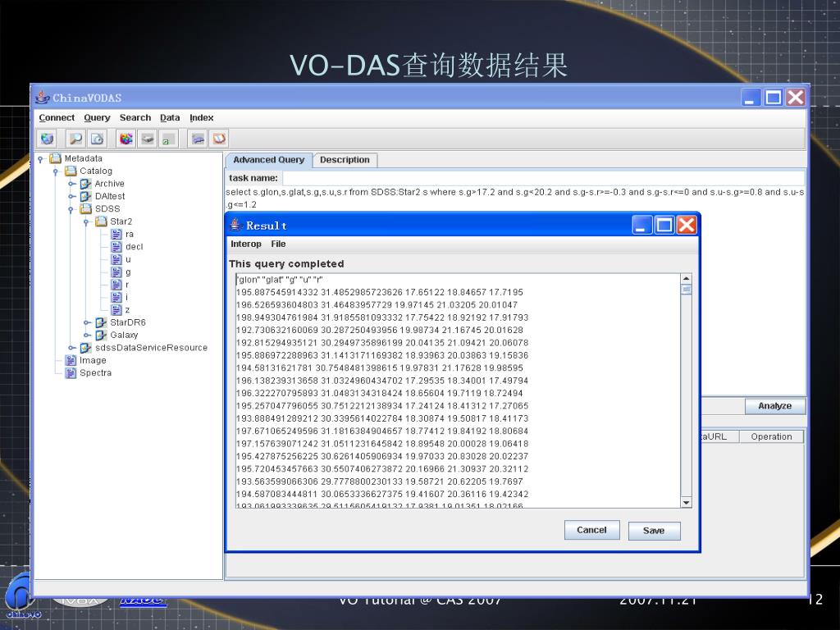Click the Save button
The width and height of the screenshot is (840, 630).
tap(654, 531)
